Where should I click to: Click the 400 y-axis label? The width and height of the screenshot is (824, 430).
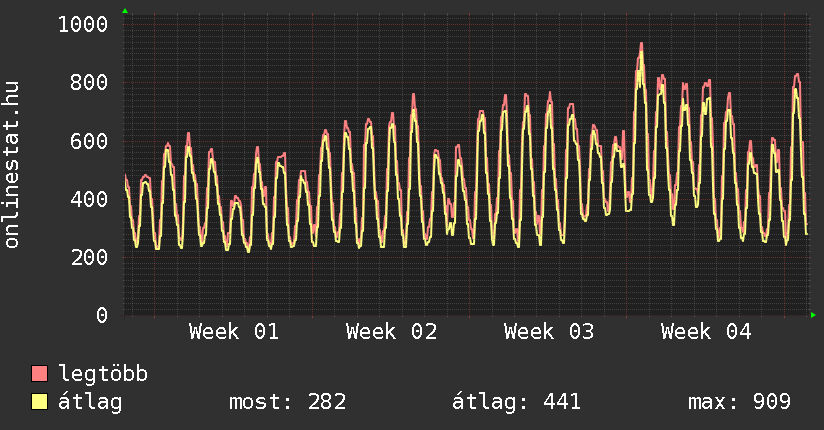tap(89, 199)
